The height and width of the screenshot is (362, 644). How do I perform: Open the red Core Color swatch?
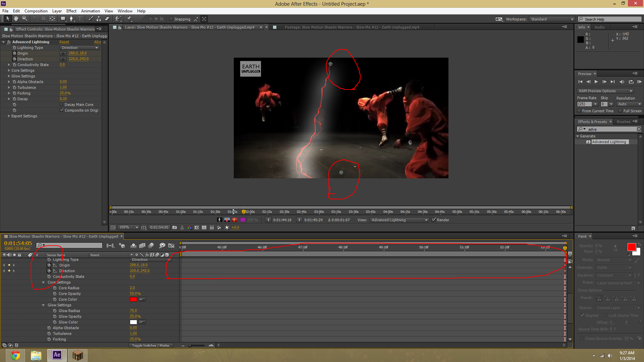point(133,299)
